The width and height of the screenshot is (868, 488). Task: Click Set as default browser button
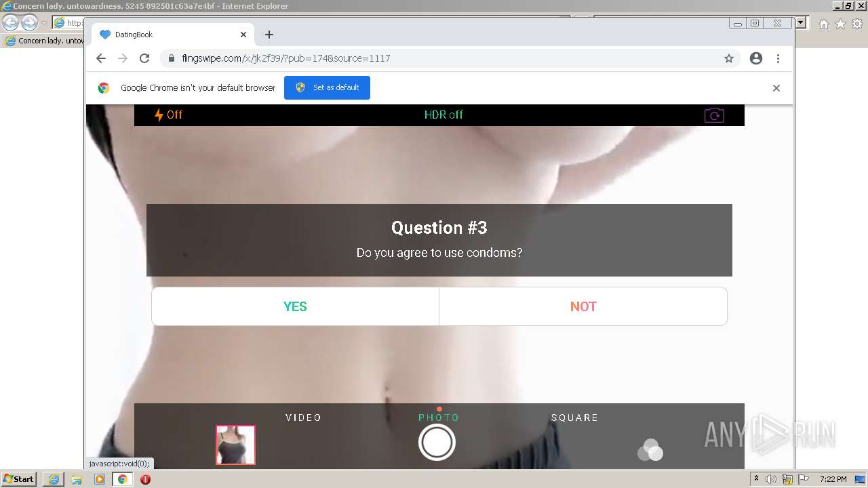pos(327,87)
